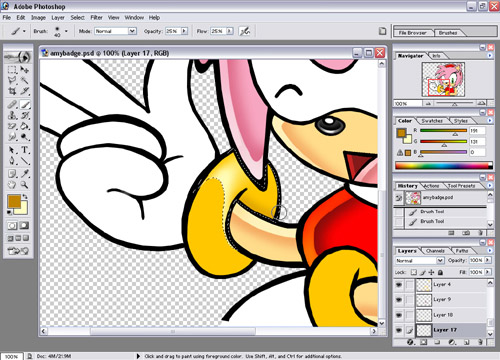Open the layer Fill arrow
This screenshot has height=360, width=500.
coord(488,272)
